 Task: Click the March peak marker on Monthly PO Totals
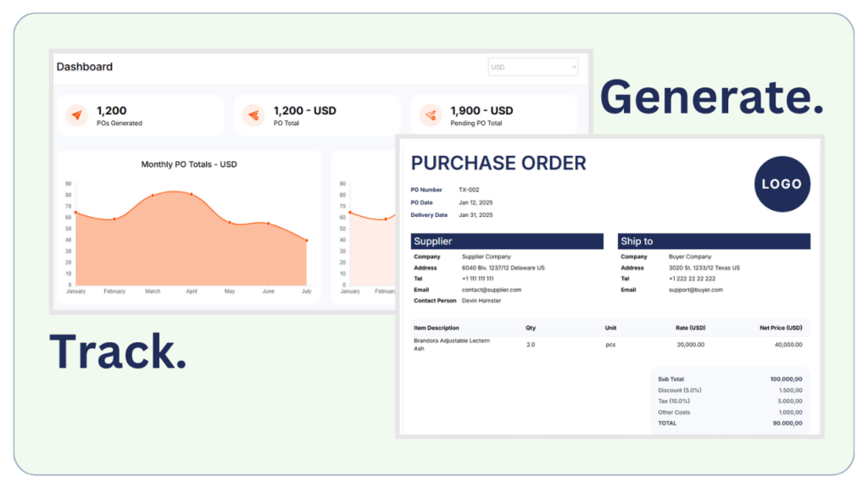coord(153,193)
